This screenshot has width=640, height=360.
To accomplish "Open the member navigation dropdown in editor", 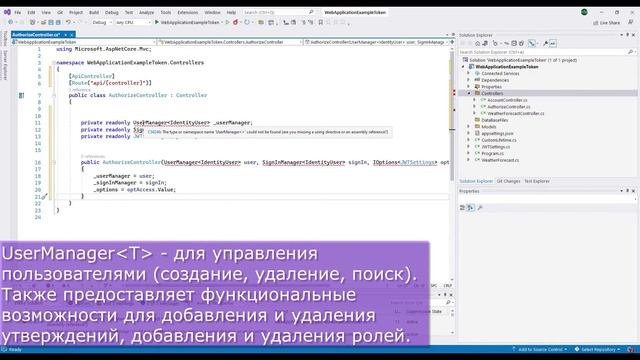I will point(376,42).
